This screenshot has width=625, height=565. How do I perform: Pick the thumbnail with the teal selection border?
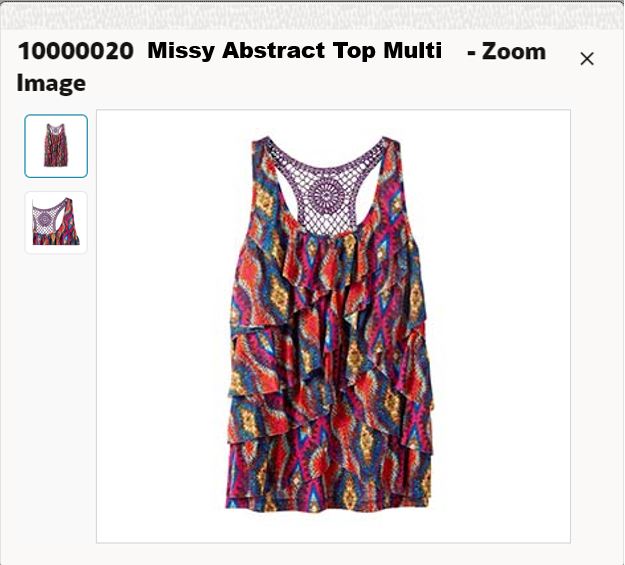pos(56,146)
